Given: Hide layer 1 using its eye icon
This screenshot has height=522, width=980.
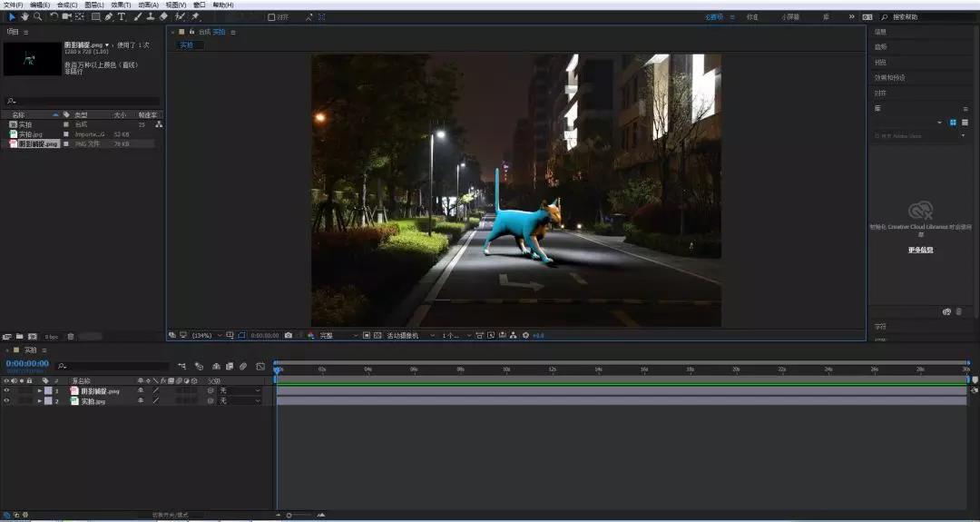Looking at the screenshot, I should pos(6,391).
